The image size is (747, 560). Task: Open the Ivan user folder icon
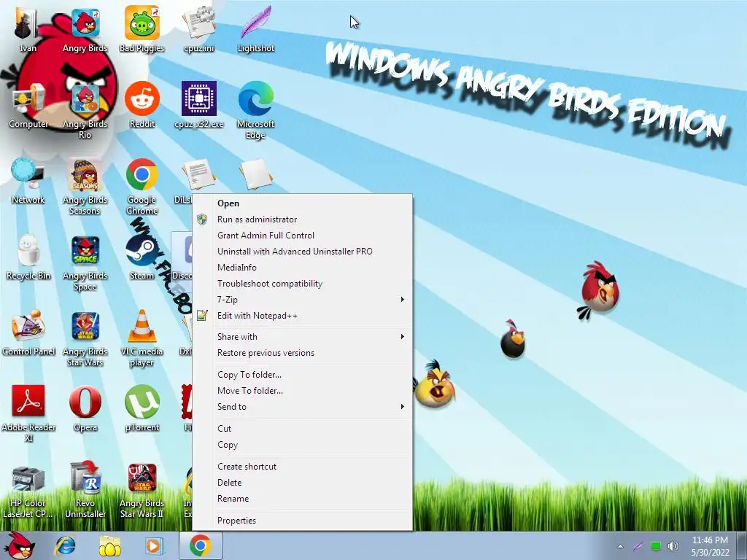[27, 29]
